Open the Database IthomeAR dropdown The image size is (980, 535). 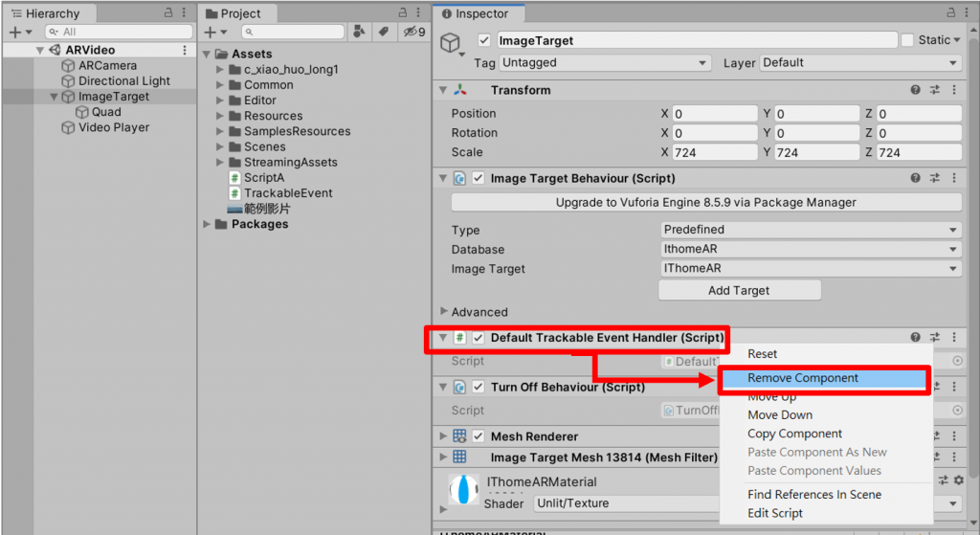pyautogui.click(x=811, y=250)
